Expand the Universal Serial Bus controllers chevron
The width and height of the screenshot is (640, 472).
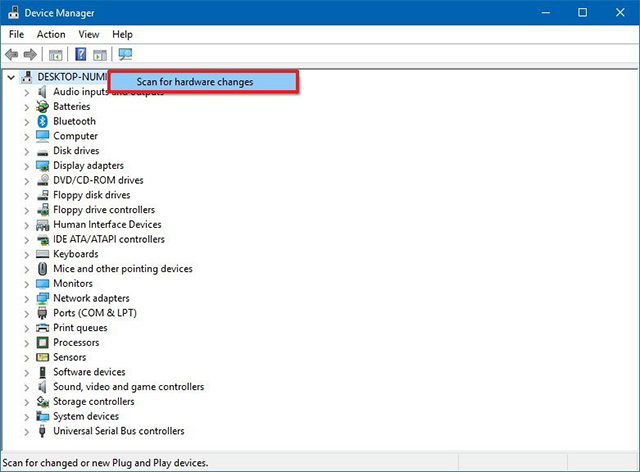click(27, 432)
